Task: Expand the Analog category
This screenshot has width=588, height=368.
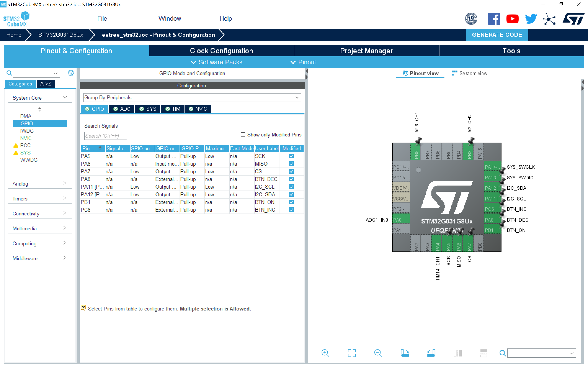Action: (x=40, y=183)
